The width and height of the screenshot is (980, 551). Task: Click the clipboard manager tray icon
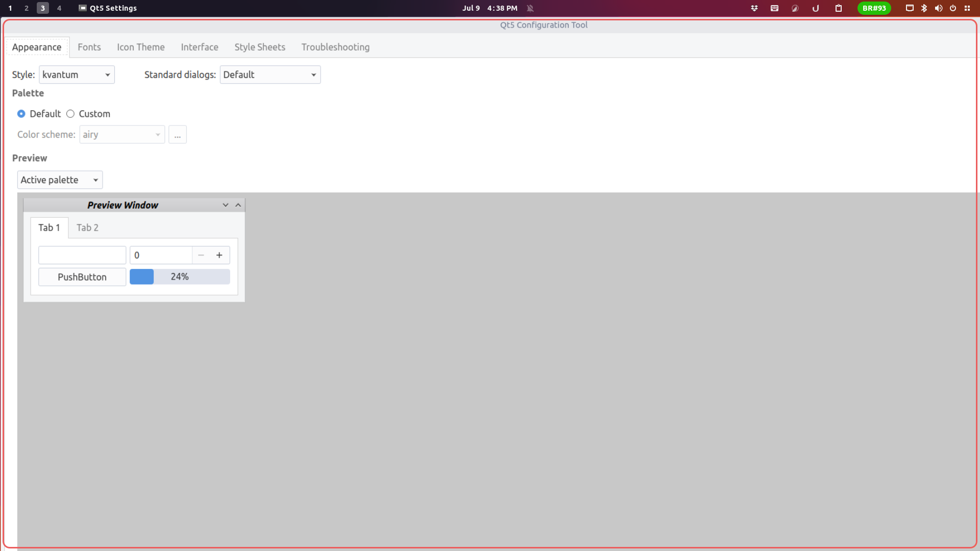(839, 8)
